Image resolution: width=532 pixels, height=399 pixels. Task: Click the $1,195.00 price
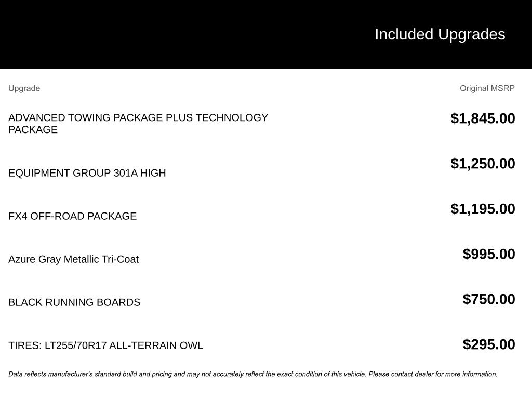[483, 209]
